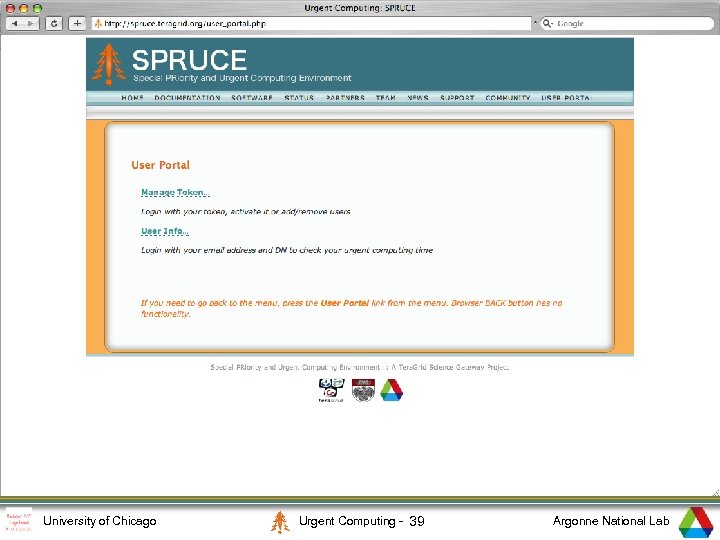Open the PARTNERS menu item

345,98
